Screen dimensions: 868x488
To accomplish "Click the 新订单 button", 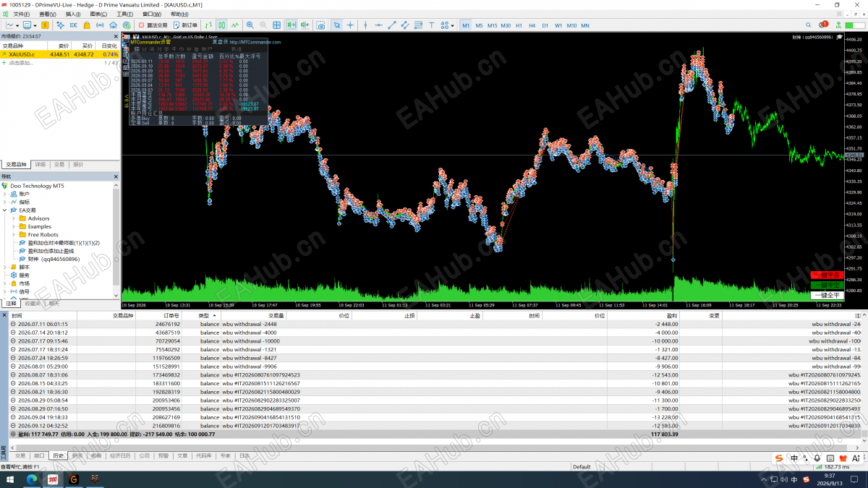I will (x=185, y=25).
